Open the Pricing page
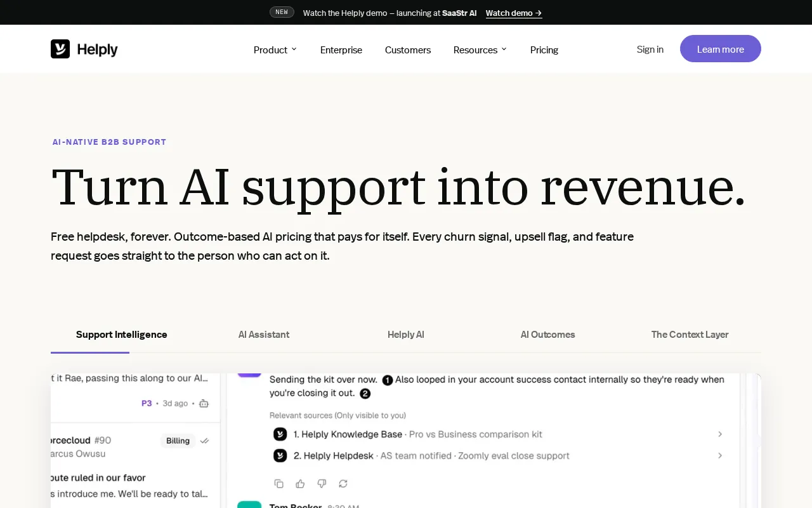Screen dimensions: 812x508 [x=544, y=50]
